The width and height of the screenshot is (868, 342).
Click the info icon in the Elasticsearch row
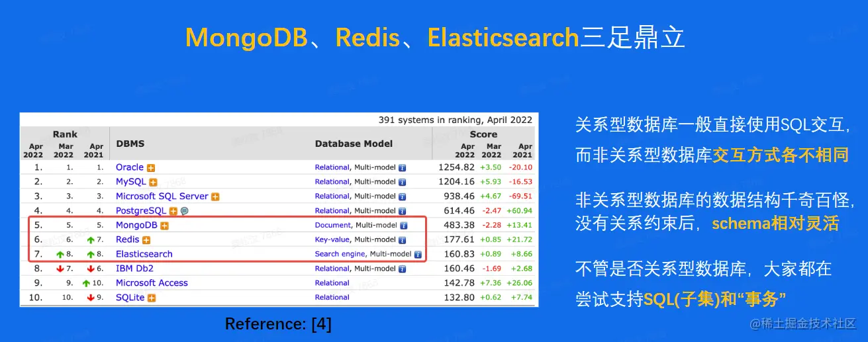click(x=418, y=255)
